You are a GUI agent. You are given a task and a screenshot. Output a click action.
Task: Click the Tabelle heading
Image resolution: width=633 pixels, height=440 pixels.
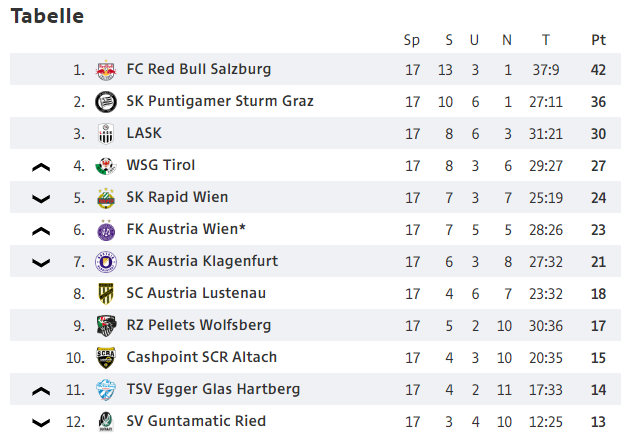pos(47,17)
